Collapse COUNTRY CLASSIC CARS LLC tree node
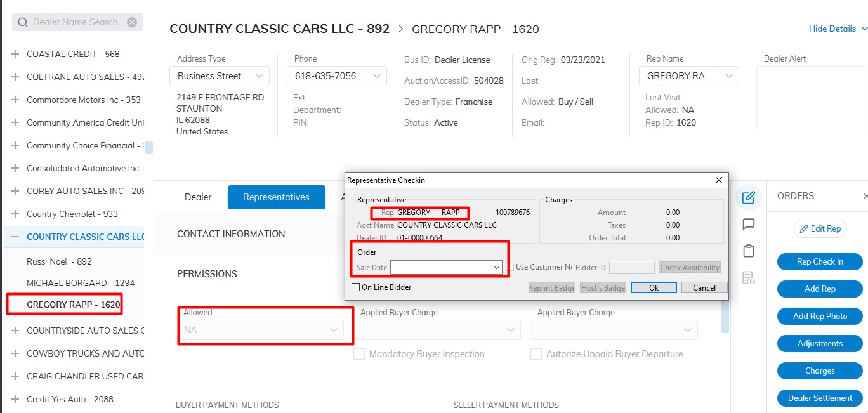 [x=15, y=237]
